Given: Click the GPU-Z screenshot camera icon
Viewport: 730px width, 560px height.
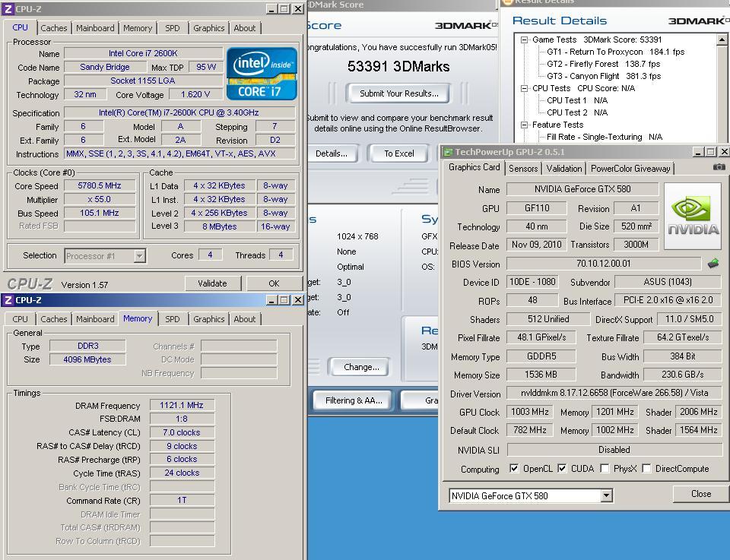Looking at the screenshot, I should (x=719, y=167).
